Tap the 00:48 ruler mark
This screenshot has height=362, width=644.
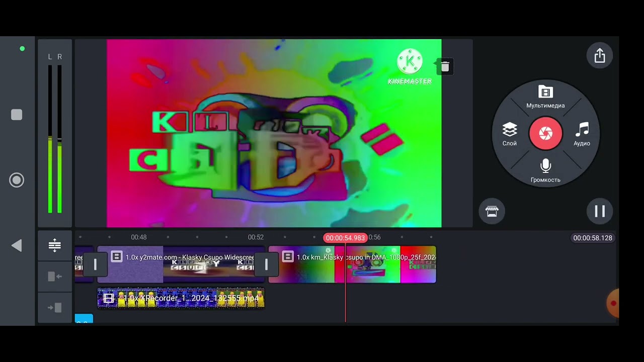139,237
